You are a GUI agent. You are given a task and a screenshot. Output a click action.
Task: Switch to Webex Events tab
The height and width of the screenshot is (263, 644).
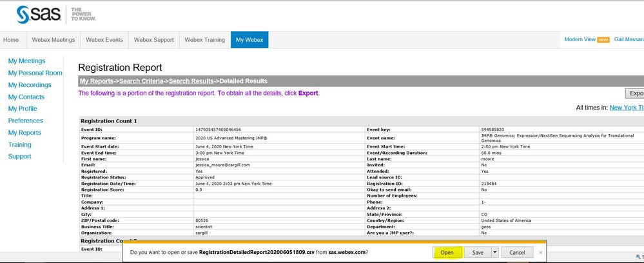tap(104, 40)
